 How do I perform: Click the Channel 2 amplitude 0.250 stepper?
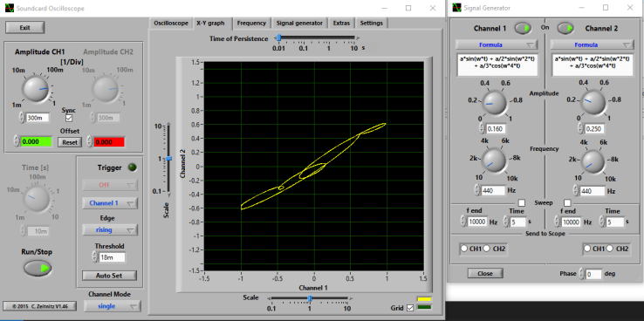coord(580,128)
